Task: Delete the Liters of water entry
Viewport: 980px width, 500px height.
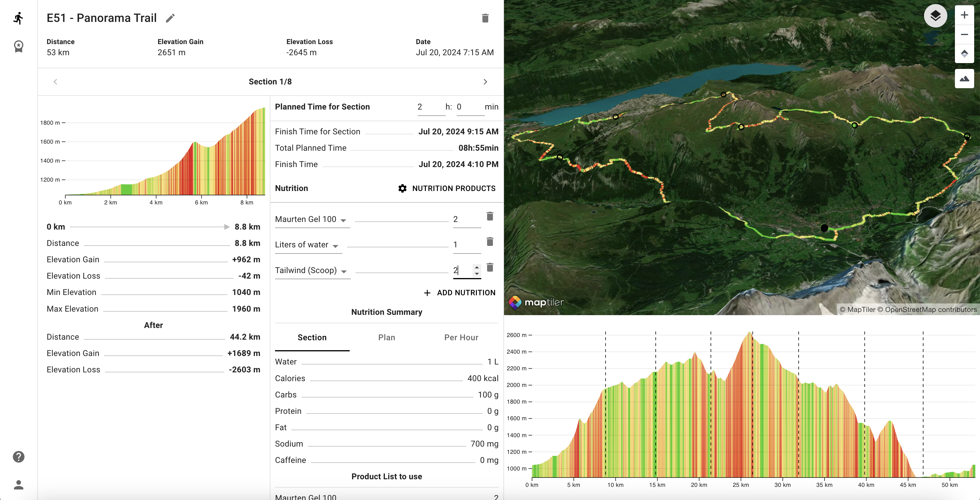Action: 490,242
